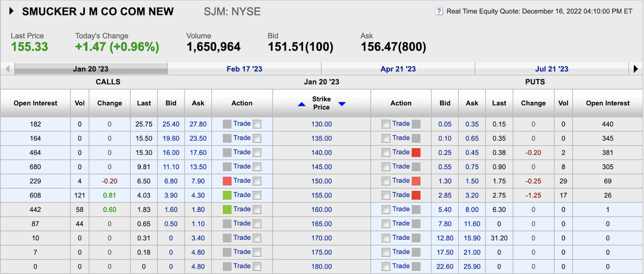Click the red put indicator at strike 150.00
Image resolution: width=644 pixels, height=274 pixels.
pos(416,181)
